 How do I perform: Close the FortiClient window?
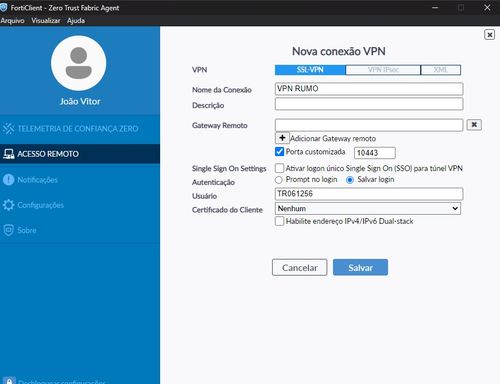point(487,7)
